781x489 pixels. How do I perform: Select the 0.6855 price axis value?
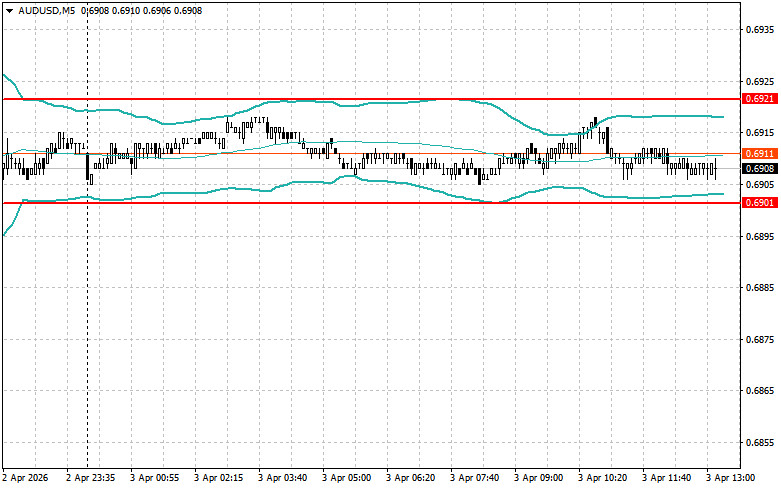(x=760, y=443)
